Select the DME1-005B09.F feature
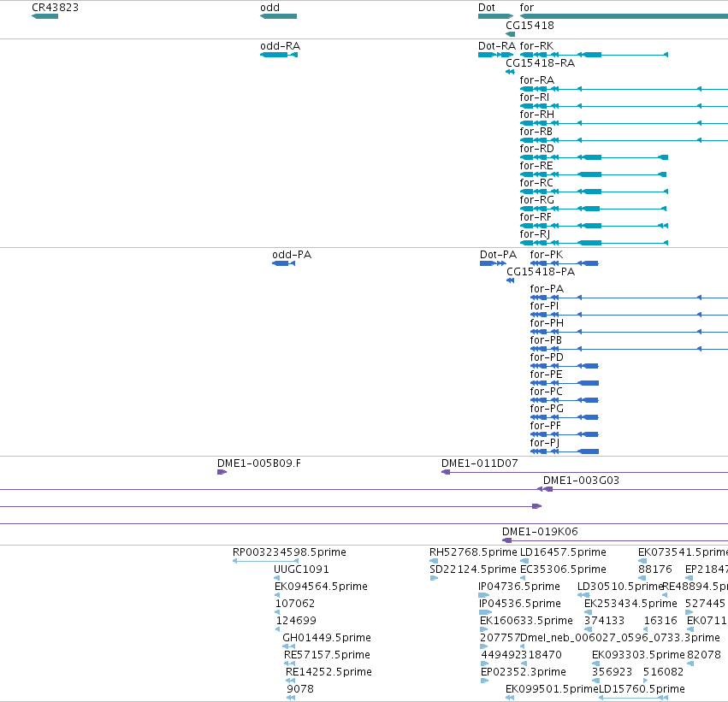Viewport: 728px width, 702px height. pyautogui.click(x=222, y=472)
